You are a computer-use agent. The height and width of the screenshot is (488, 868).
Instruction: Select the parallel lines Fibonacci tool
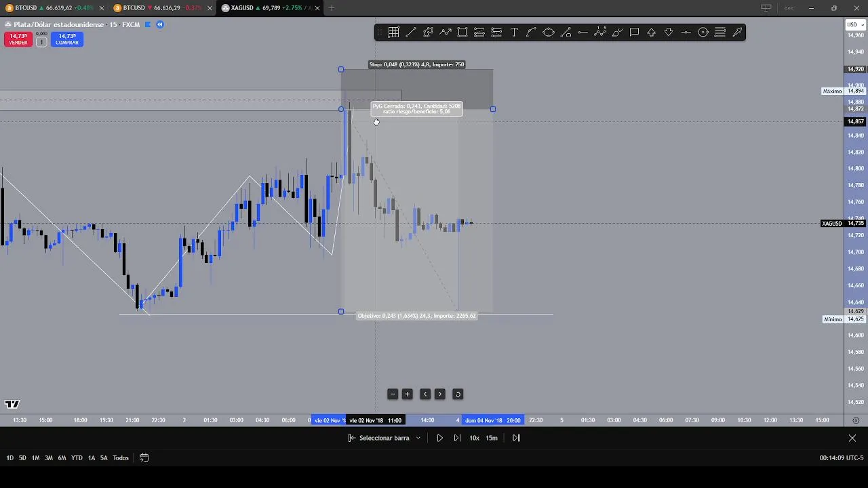(x=720, y=32)
